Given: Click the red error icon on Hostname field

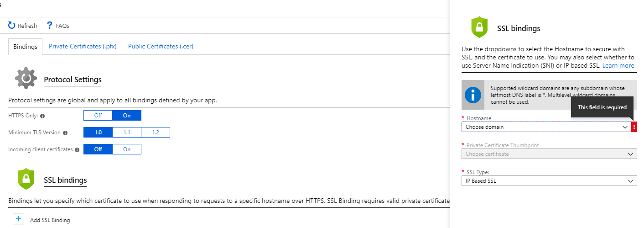Looking at the screenshot, I should [634, 127].
